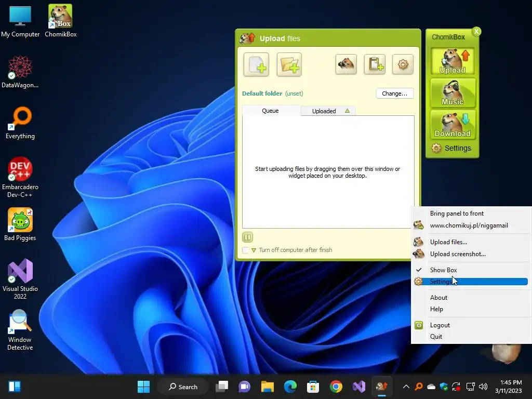Open Visual Studio from the taskbar
The width and height of the screenshot is (532, 399).
tap(359, 387)
